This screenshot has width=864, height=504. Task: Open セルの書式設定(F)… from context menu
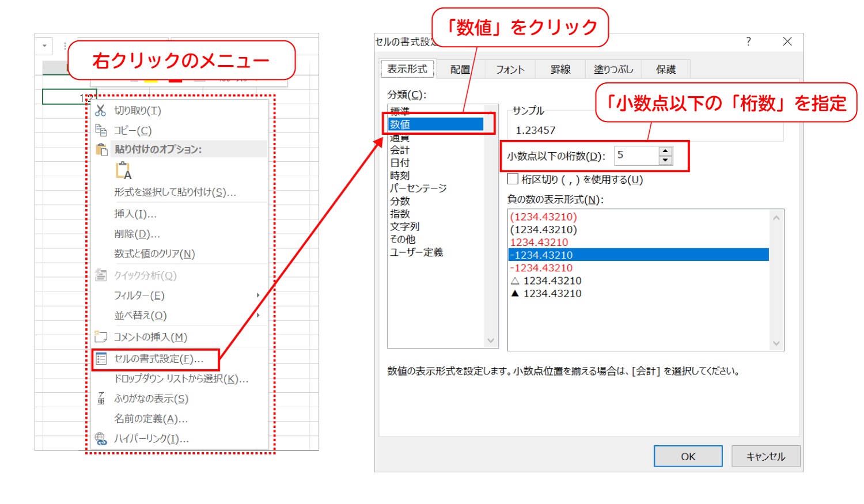pos(158,359)
